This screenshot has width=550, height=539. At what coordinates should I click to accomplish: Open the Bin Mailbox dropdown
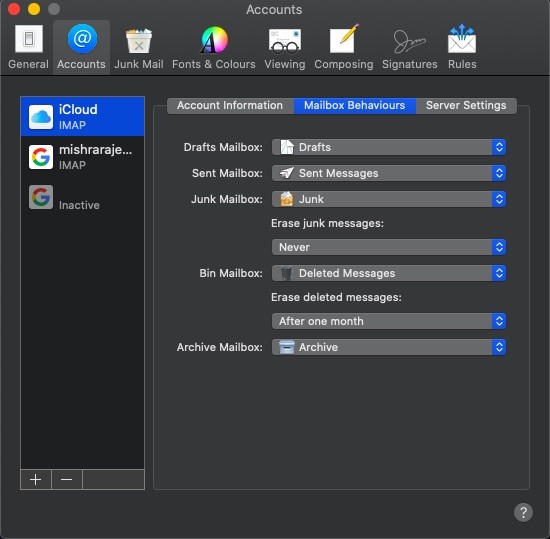tap(389, 273)
